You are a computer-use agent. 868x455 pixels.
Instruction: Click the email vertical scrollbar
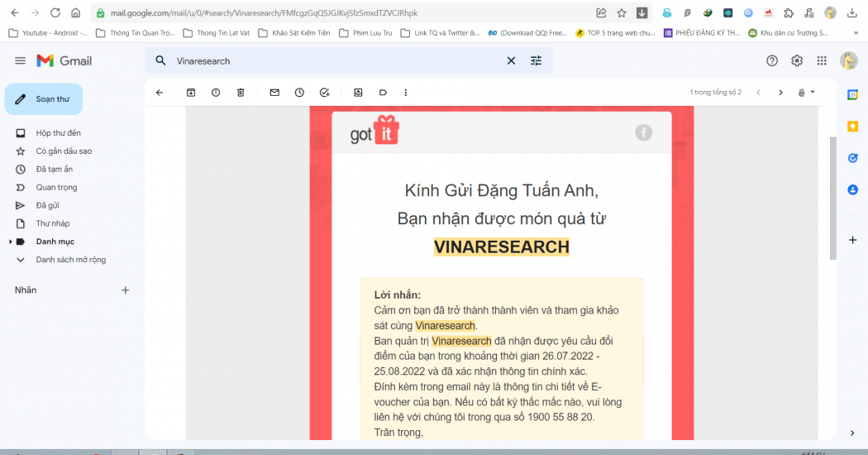coord(832,198)
